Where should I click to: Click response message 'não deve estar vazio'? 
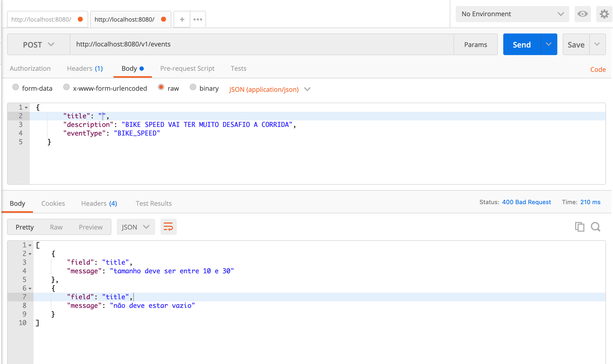pyautogui.click(x=152, y=305)
